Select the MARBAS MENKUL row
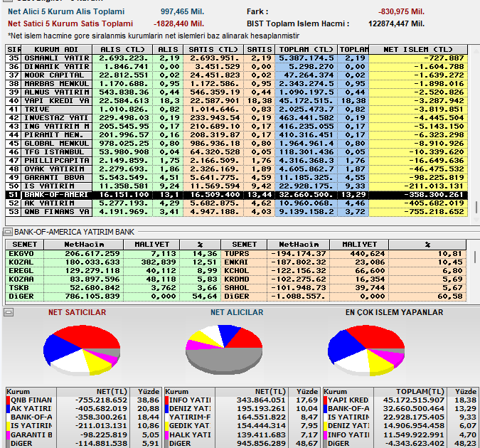Viewport: 480px width, 448px height. pos(236,84)
